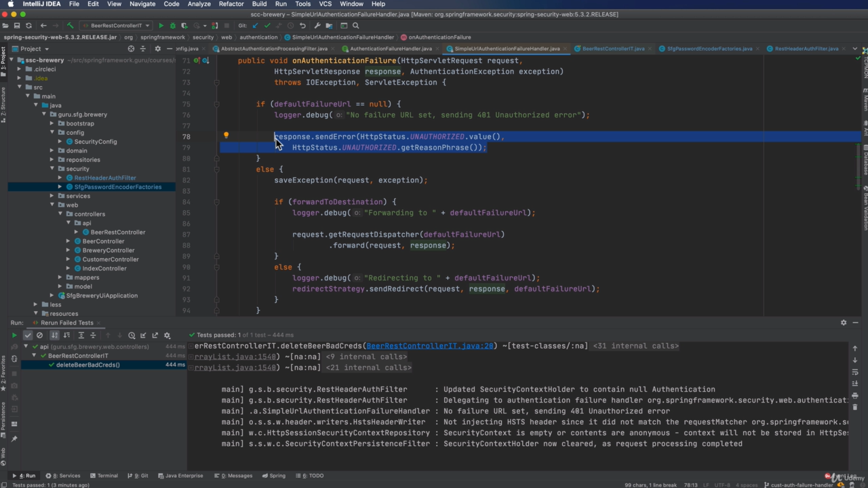The image size is (868, 488).
Task: Click the Build project hammer icon
Action: [70, 26]
